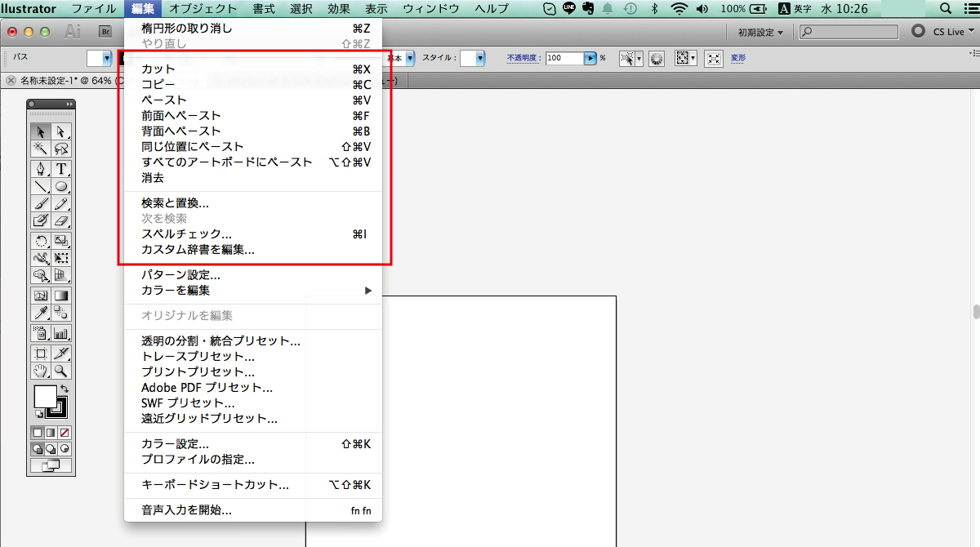Open Adobe Bridge with Br button
The image size is (980, 547).
(x=105, y=32)
